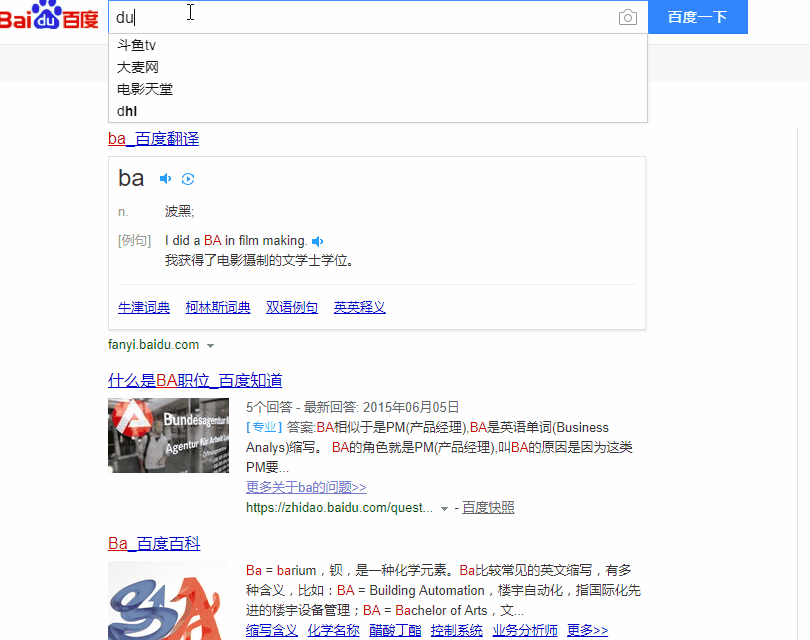Screen dimensions: 810x640
Task: Open 双语例句 link
Action: click(292, 307)
